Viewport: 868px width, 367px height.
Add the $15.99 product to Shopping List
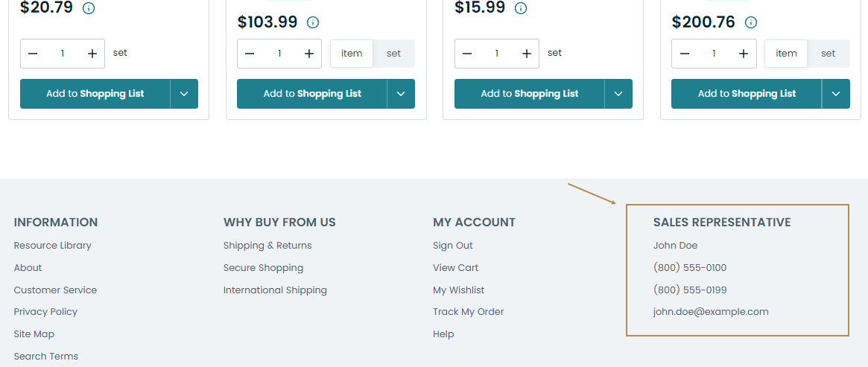click(x=529, y=94)
